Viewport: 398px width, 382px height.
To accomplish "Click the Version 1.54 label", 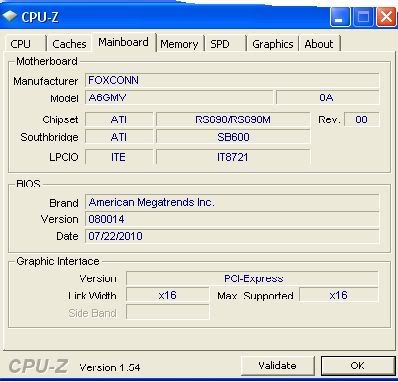I will [110, 368].
